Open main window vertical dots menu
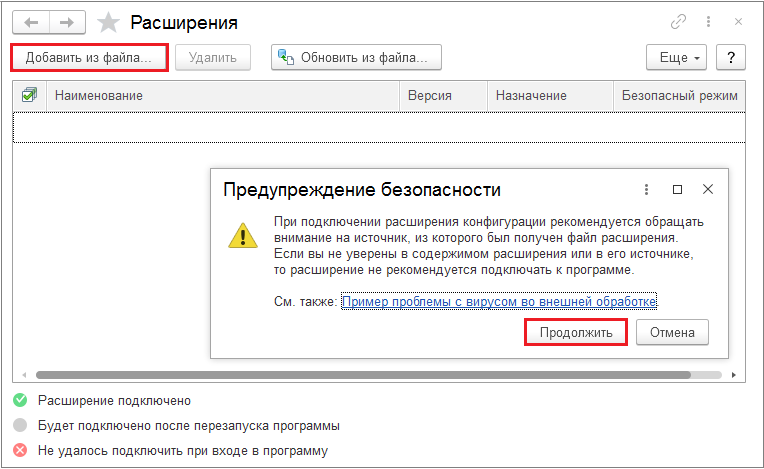The width and height of the screenshot is (764, 469). click(x=709, y=21)
